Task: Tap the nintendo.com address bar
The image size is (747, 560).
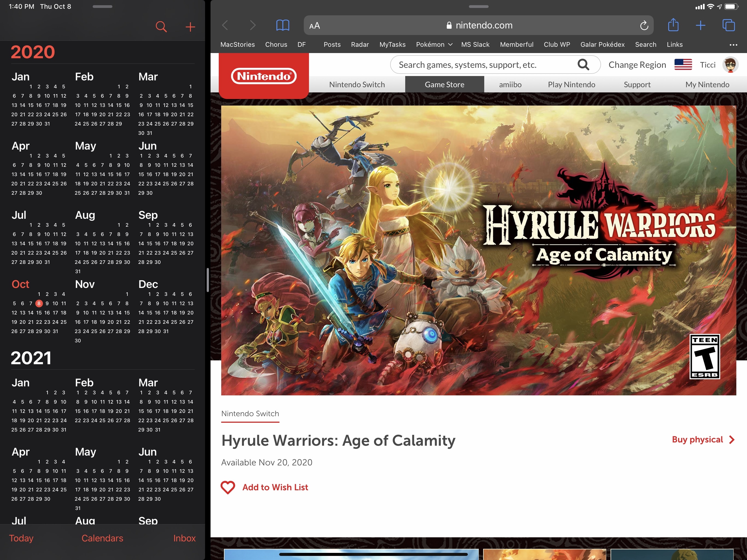Action: coord(478,25)
